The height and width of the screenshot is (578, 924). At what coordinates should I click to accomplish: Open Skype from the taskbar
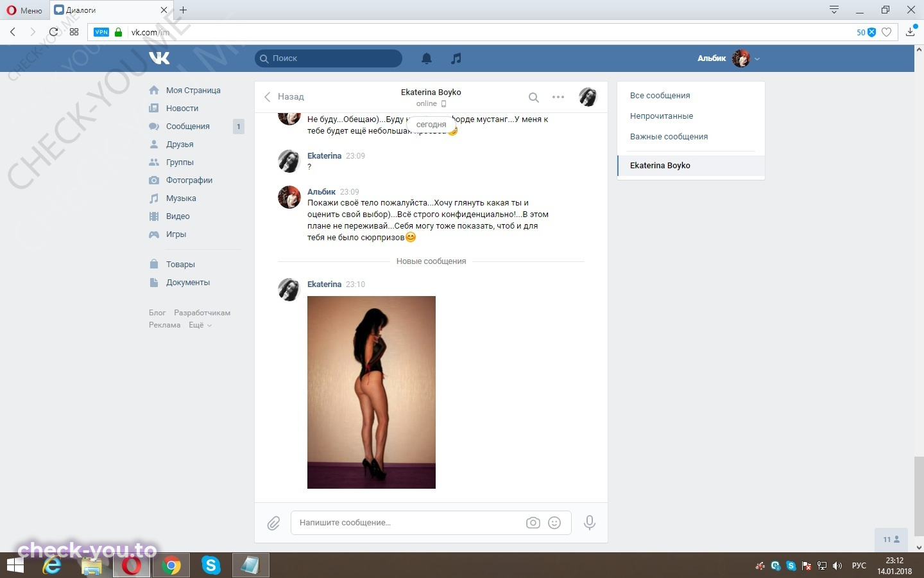tap(211, 566)
